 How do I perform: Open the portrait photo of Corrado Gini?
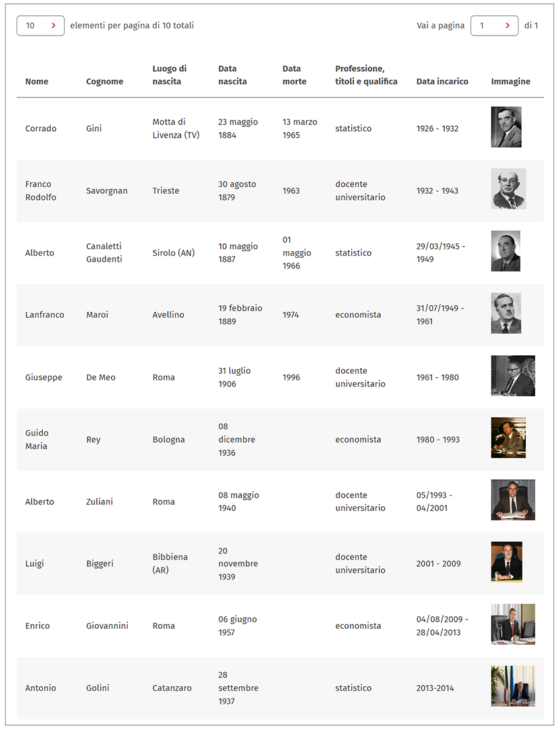point(506,127)
